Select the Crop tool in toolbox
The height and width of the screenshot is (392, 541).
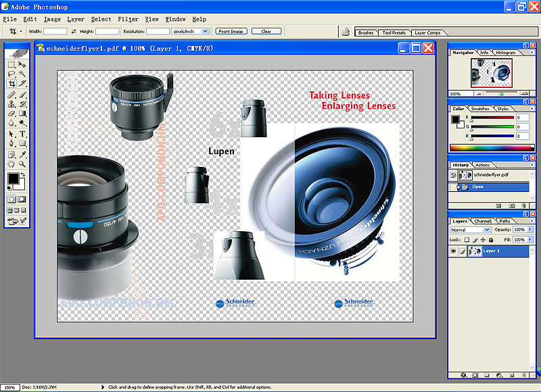pyautogui.click(x=11, y=83)
